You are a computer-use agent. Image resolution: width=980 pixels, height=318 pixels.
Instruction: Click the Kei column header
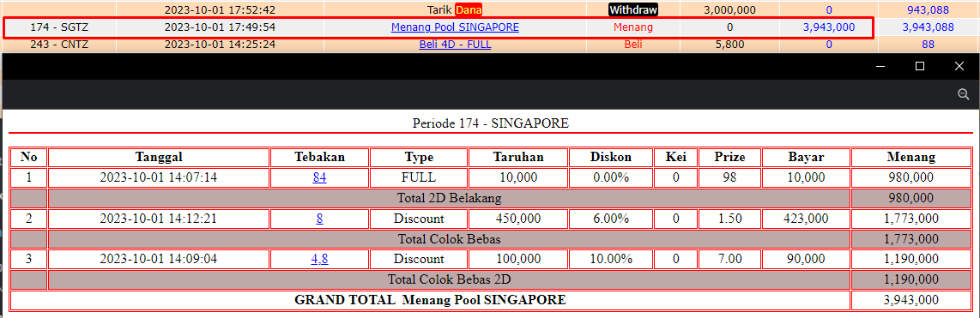675,158
